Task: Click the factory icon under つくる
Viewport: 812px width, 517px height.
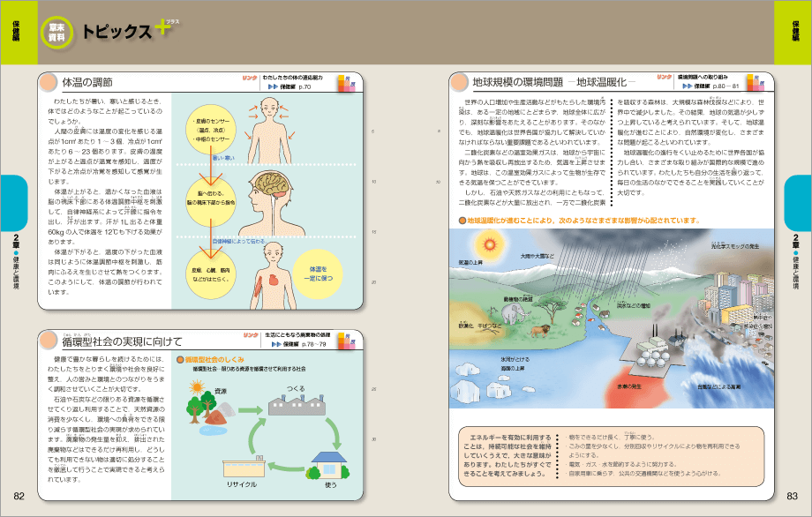Action: point(297,405)
